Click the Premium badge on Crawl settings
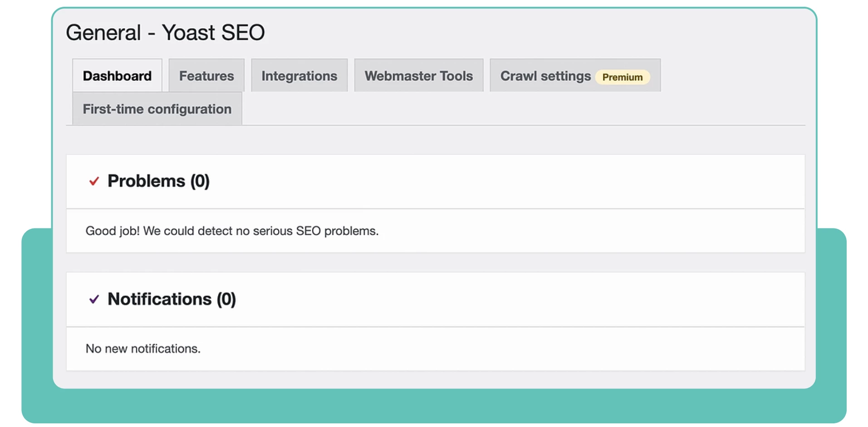The width and height of the screenshot is (868, 427). (x=622, y=77)
